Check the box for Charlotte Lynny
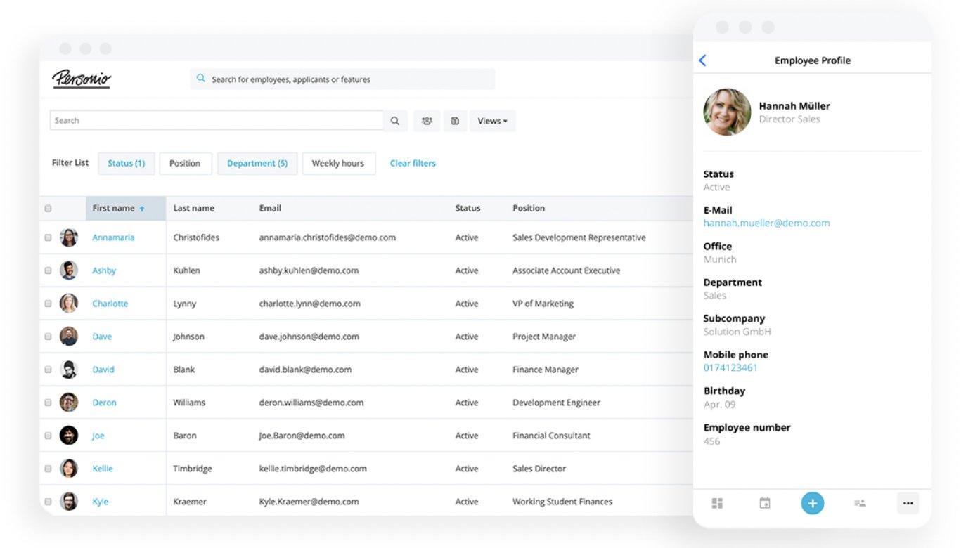Screen dimensions: 980x548 [48, 304]
